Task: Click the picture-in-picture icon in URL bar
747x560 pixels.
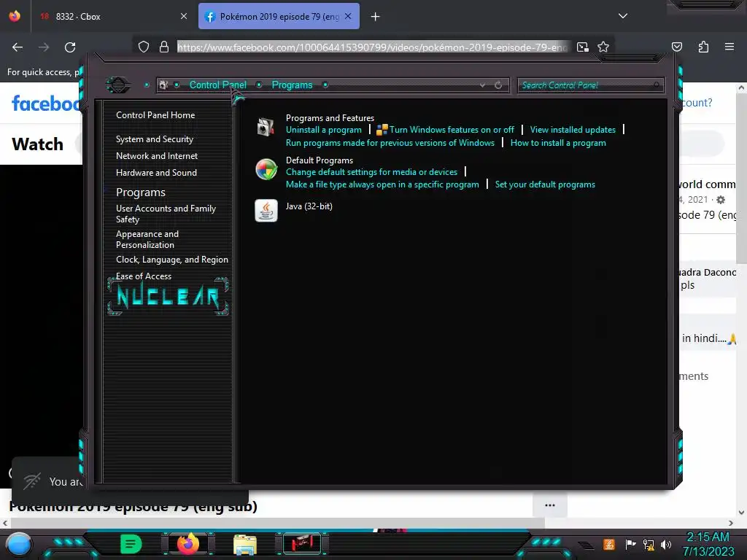Action: (x=583, y=47)
